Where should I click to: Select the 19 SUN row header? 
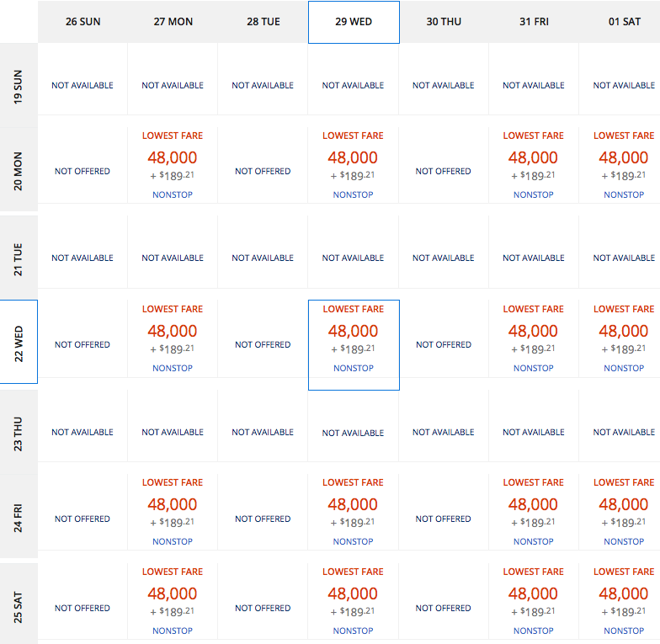(x=19, y=84)
